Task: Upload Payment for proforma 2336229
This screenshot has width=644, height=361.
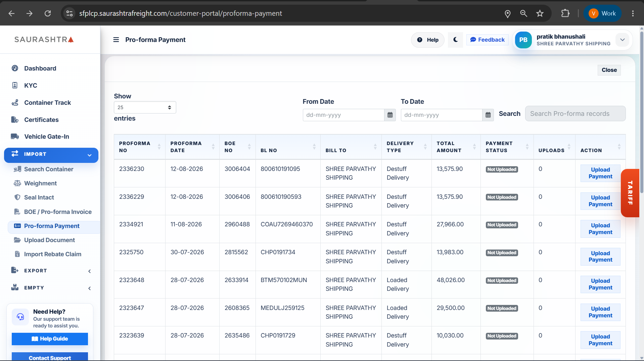Action: click(600, 201)
